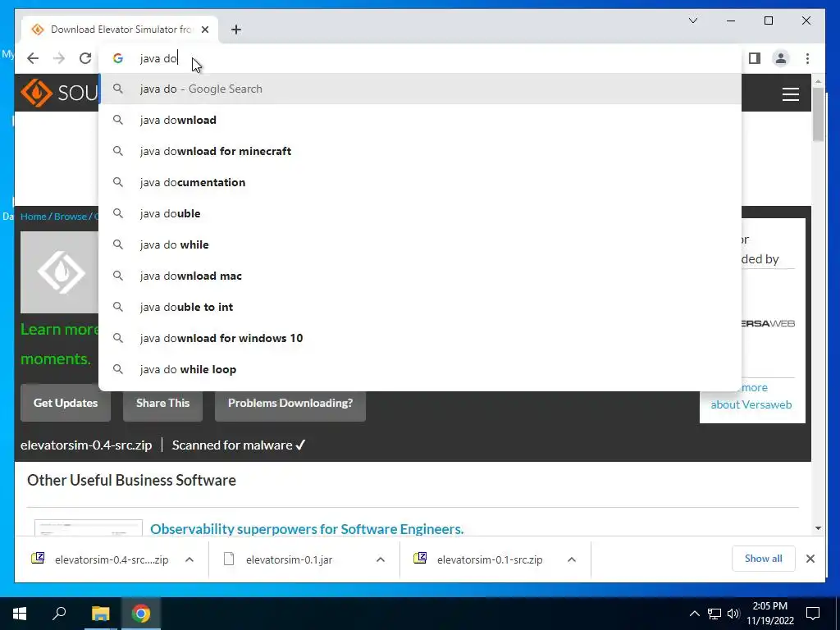Choose 'java double' suggestion
Image resolution: width=840 pixels, height=630 pixels.
tap(420, 213)
